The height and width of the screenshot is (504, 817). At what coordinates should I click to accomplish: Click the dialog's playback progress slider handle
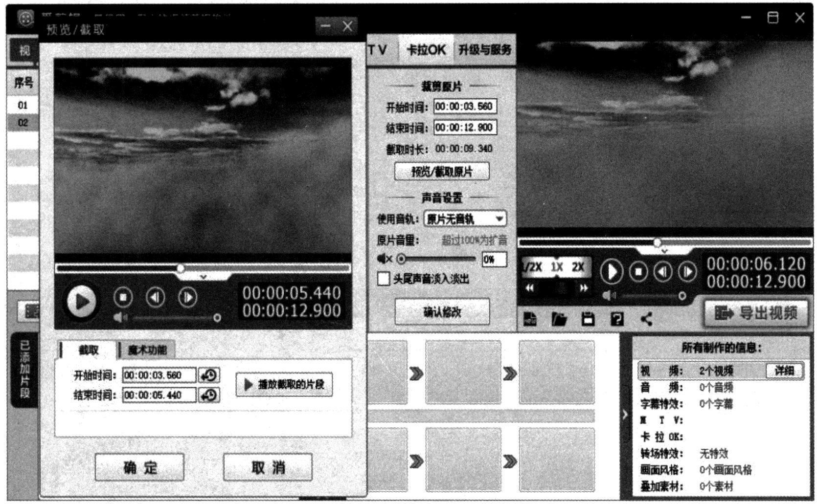pyautogui.click(x=181, y=268)
